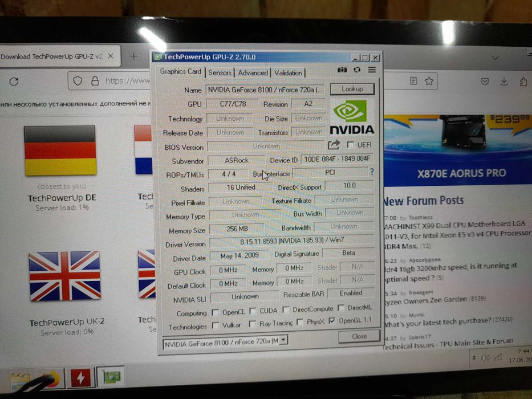Image resolution: width=532 pixels, height=399 pixels.
Task: Click the GPU-Z refresh icon
Action: 357,70
